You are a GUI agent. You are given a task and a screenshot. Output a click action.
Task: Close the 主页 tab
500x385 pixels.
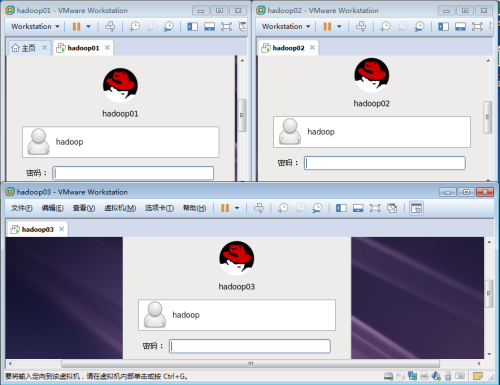tap(44, 48)
